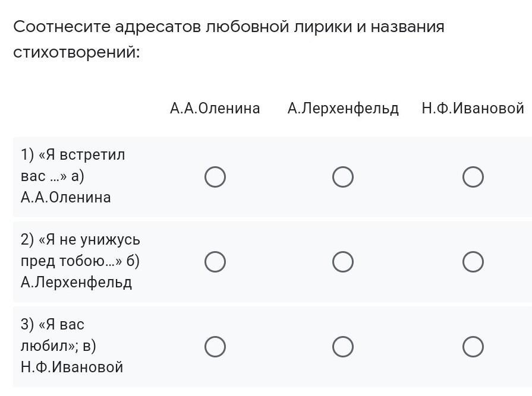This screenshot has height=396, width=532.
Task: Click Н.Ф.Ивановой text inside the third row label
Action: click(72, 367)
